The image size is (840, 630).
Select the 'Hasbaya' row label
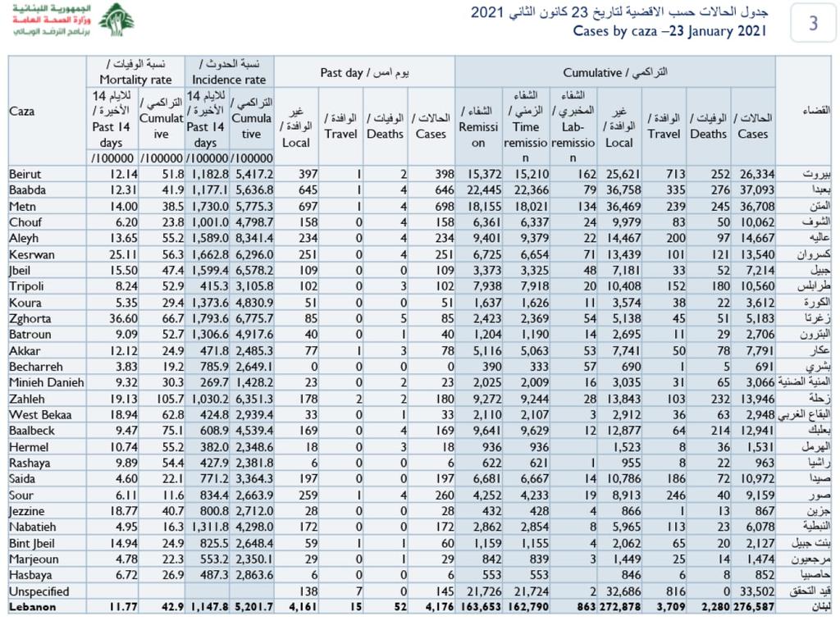point(30,575)
